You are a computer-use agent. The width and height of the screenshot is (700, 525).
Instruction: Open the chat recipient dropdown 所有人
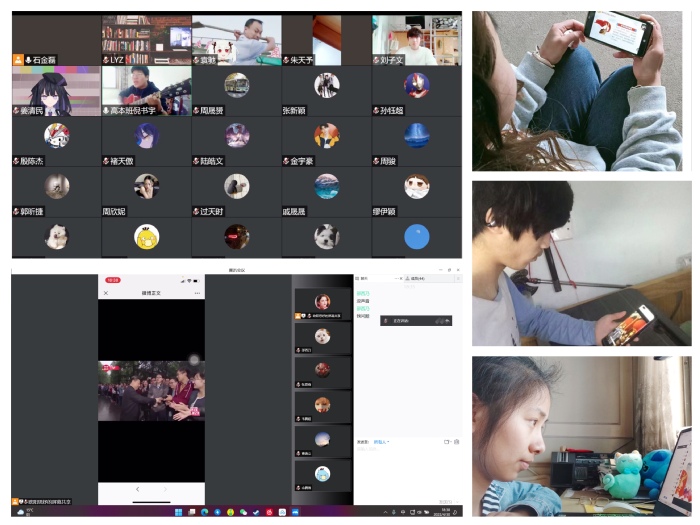click(380, 441)
